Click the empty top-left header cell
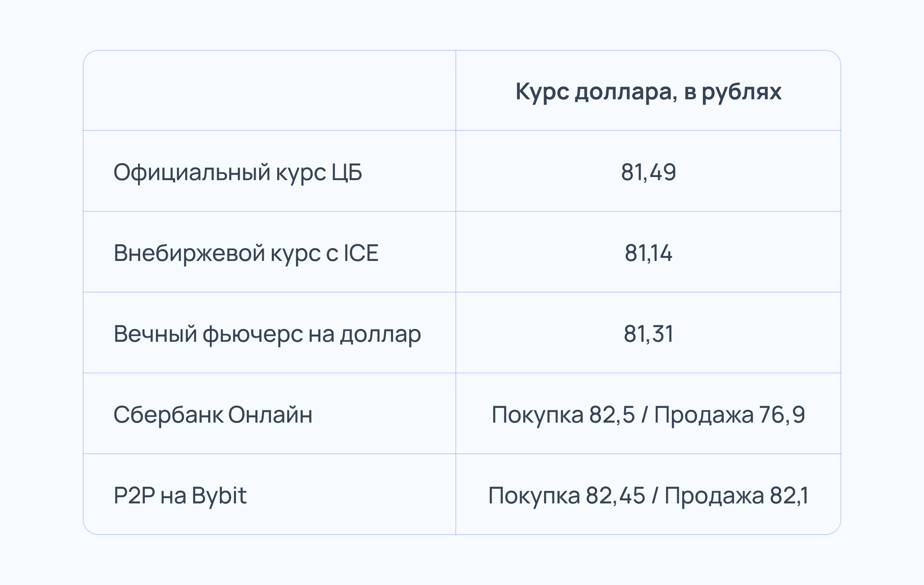The image size is (924, 585). pos(269,91)
